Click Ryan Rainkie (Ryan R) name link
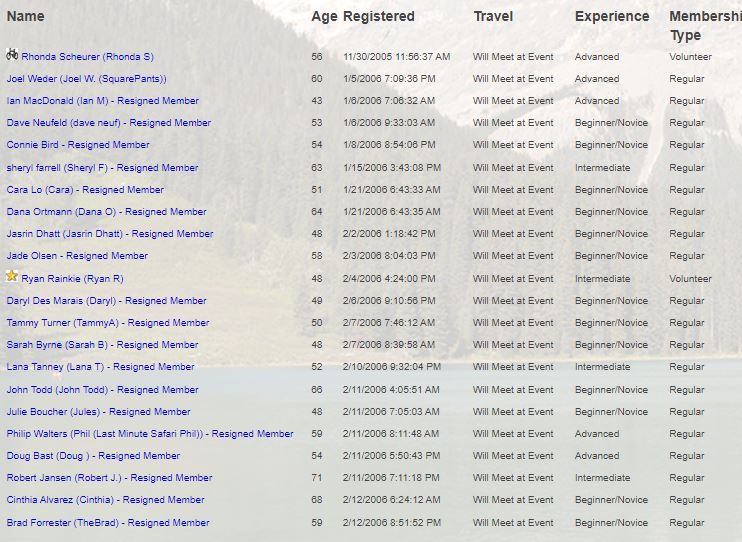Image resolution: width=742 pixels, height=542 pixels. 72,279
